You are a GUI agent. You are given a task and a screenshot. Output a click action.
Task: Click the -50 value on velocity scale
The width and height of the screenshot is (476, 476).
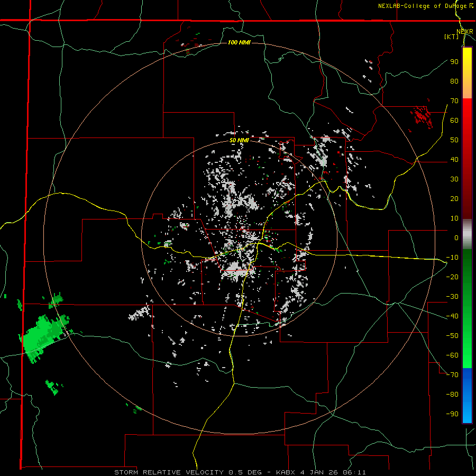pyautogui.click(x=452, y=336)
